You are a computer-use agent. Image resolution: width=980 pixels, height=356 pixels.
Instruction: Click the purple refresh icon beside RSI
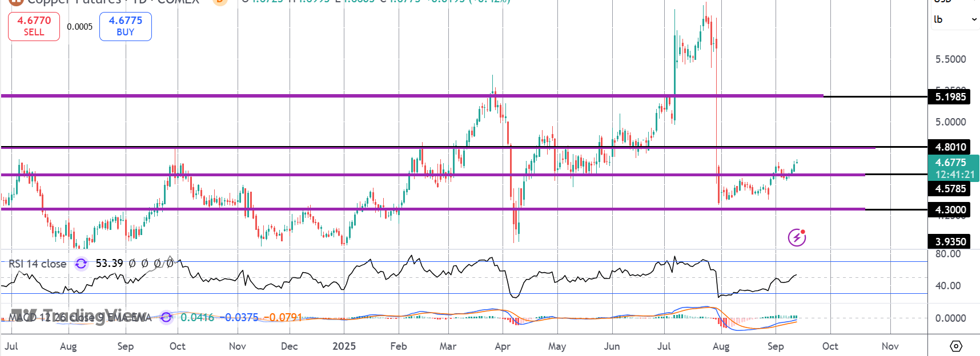coord(81,264)
